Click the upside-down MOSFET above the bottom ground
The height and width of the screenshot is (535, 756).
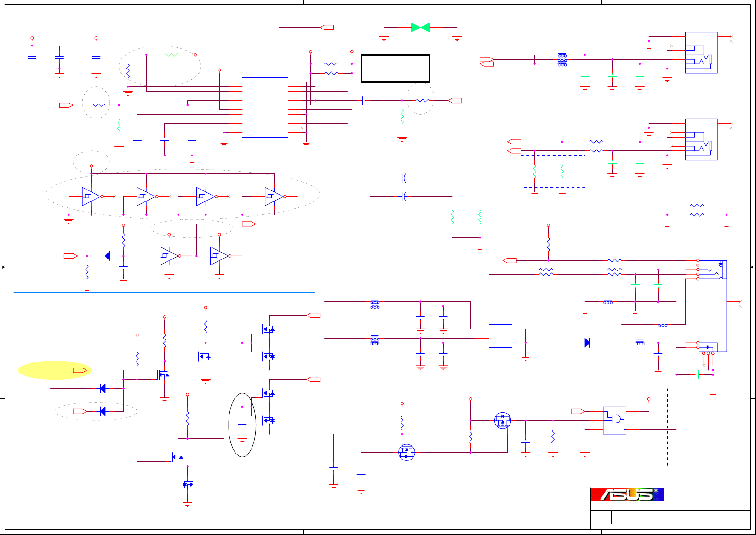[x=188, y=484]
